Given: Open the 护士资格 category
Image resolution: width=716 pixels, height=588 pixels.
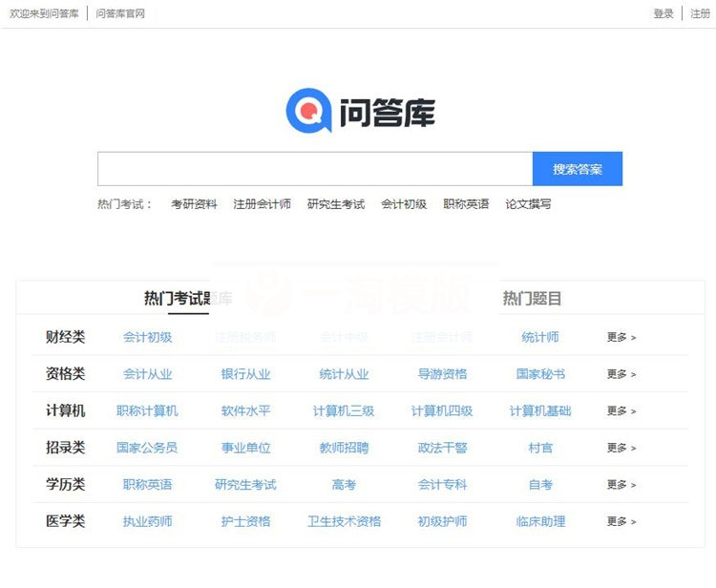Looking at the screenshot, I should point(245,521).
